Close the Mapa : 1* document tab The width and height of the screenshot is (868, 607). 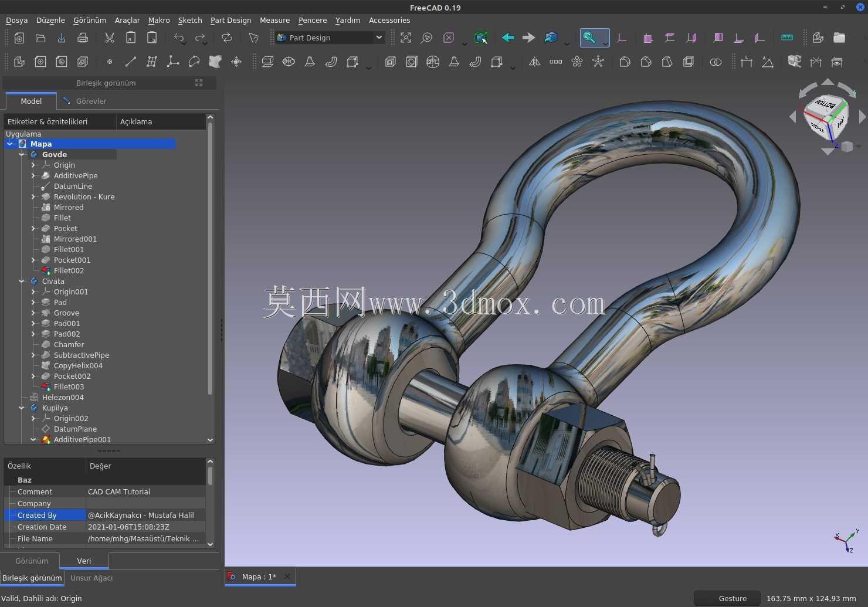(287, 577)
